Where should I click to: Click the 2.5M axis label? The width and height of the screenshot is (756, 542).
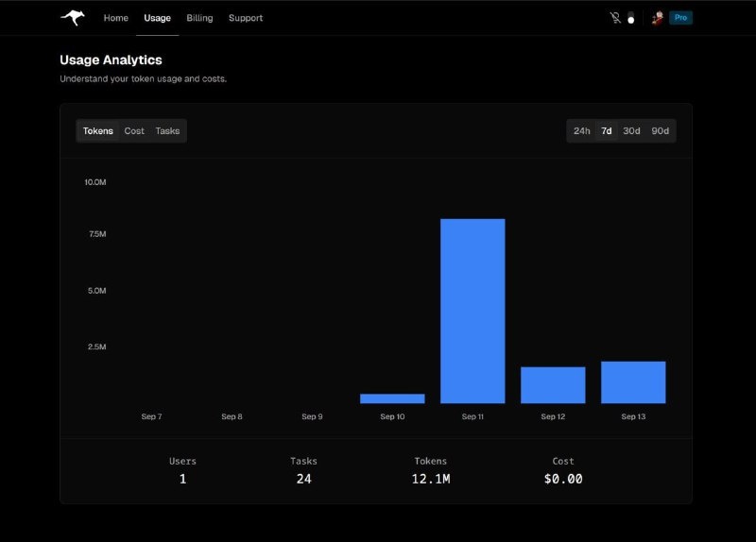[96, 347]
